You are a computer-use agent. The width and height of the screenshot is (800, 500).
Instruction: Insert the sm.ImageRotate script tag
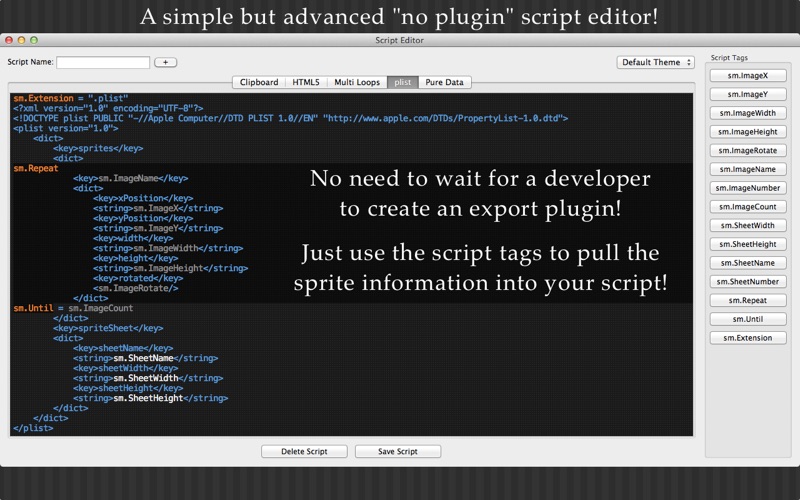pos(747,151)
